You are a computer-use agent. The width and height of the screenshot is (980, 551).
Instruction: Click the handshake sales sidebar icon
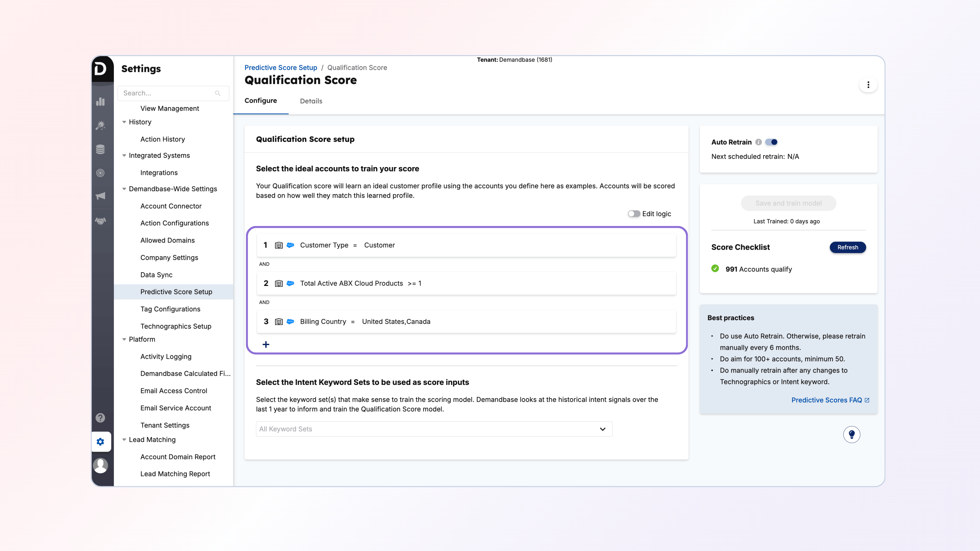[x=101, y=221]
